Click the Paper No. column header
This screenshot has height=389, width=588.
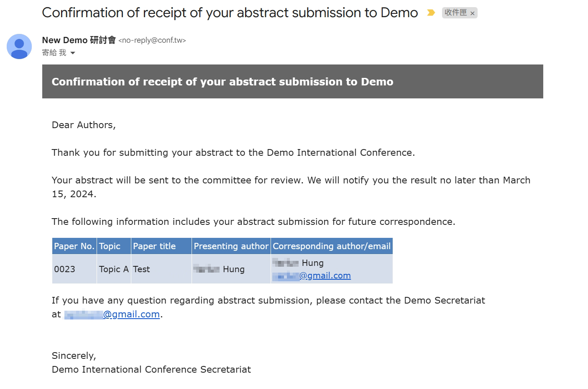click(x=74, y=246)
